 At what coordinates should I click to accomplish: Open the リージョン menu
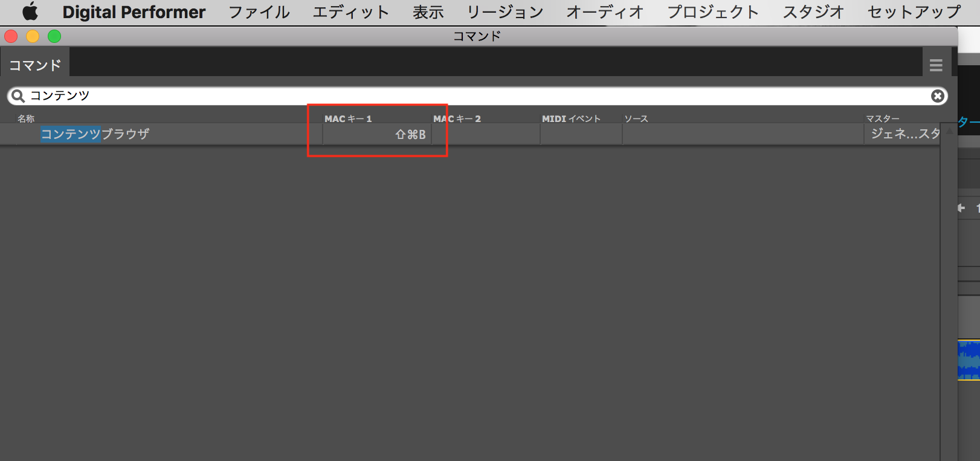505,12
